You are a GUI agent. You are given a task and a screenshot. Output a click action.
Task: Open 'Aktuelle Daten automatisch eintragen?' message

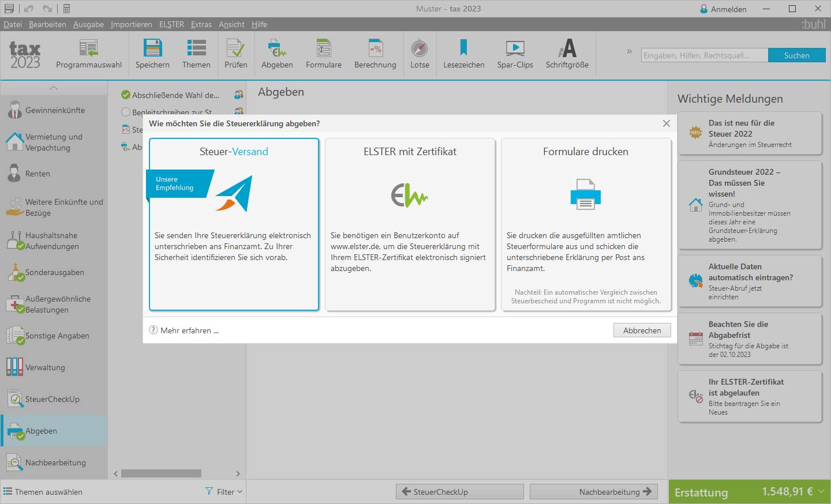[750, 281]
